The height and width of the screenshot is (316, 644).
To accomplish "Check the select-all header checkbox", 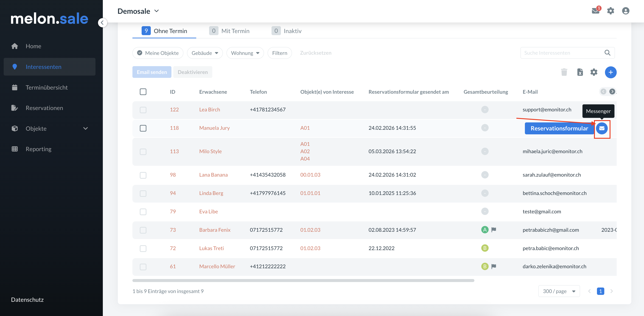I will (143, 92).
